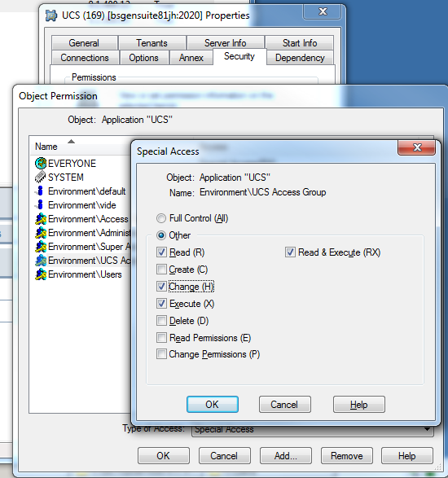
Task: Switch to the General tab
Action: pos(84,43)
